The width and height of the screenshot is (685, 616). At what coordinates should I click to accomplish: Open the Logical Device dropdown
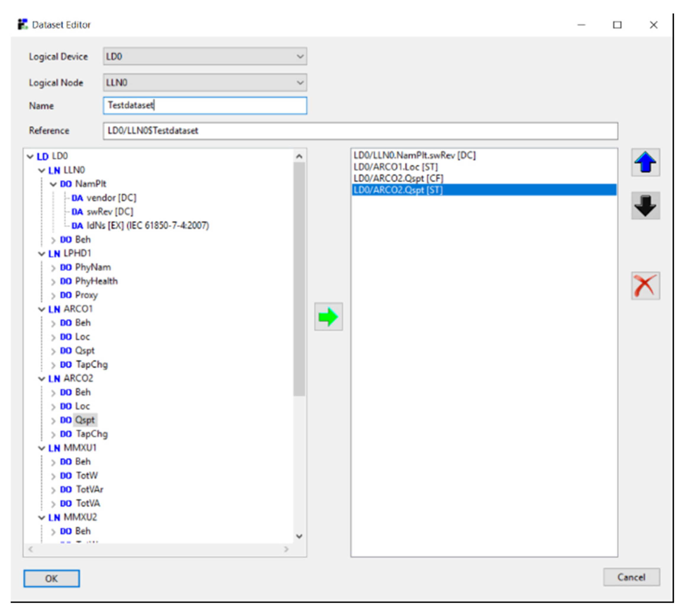coord(300,56)
